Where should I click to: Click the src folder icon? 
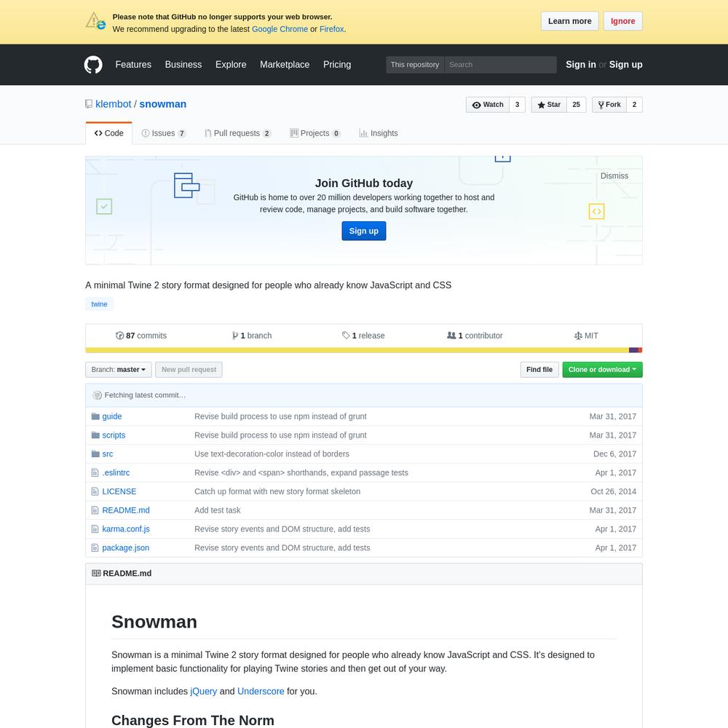[x=95, y=454]
